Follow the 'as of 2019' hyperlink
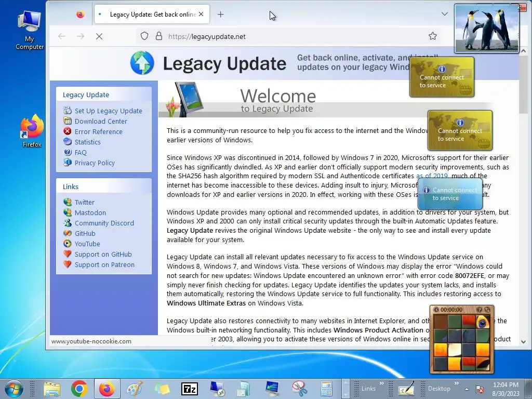The height and width of the screenshot is (399, 532). pyautogui.click(x=432, y=176)
